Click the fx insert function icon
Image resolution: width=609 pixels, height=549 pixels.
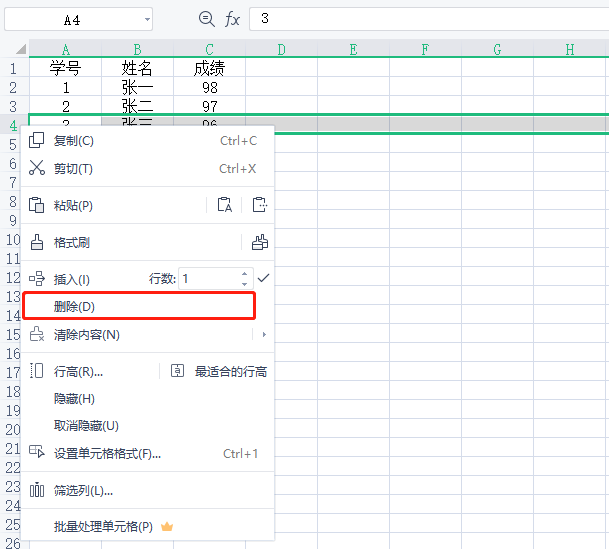232,19
